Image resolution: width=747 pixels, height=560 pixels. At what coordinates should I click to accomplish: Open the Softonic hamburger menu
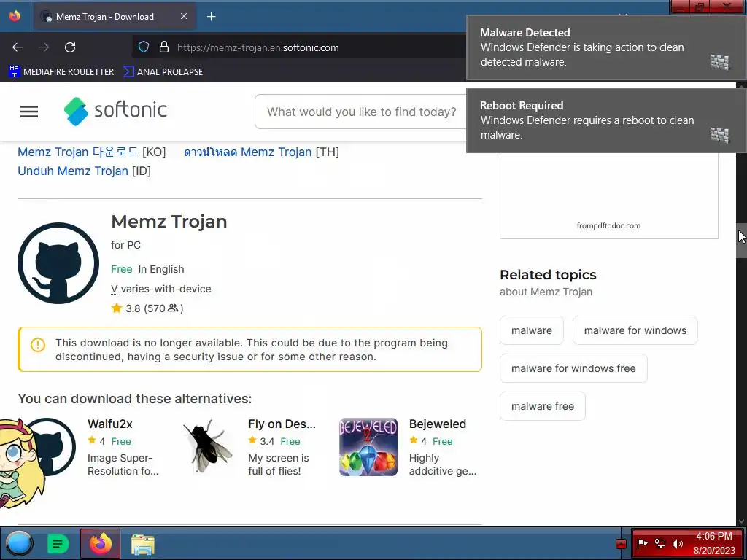pyautogui.click(x=29, y=112)
